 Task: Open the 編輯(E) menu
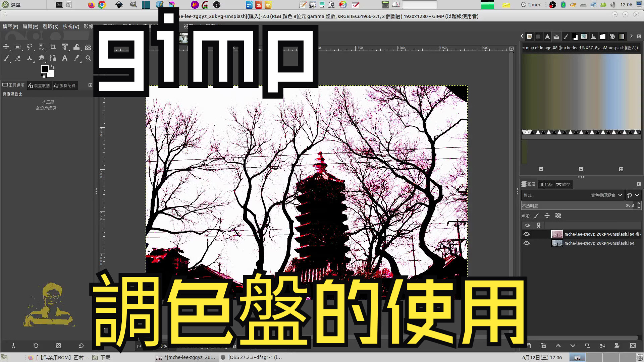point(31,26)
